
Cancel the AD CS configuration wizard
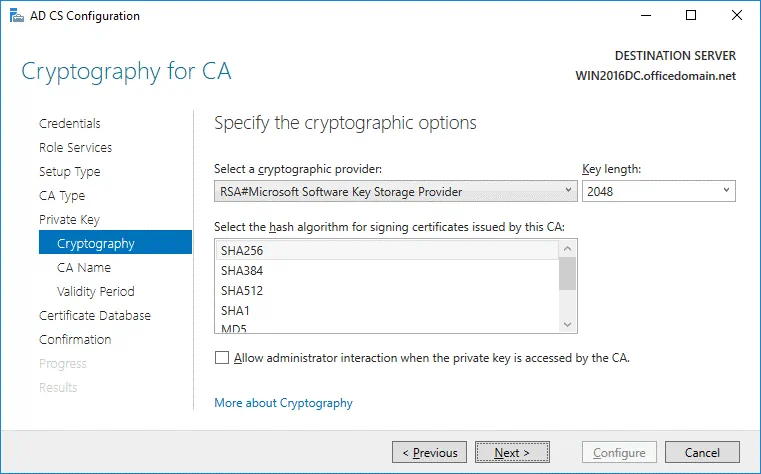pos(704,452)
